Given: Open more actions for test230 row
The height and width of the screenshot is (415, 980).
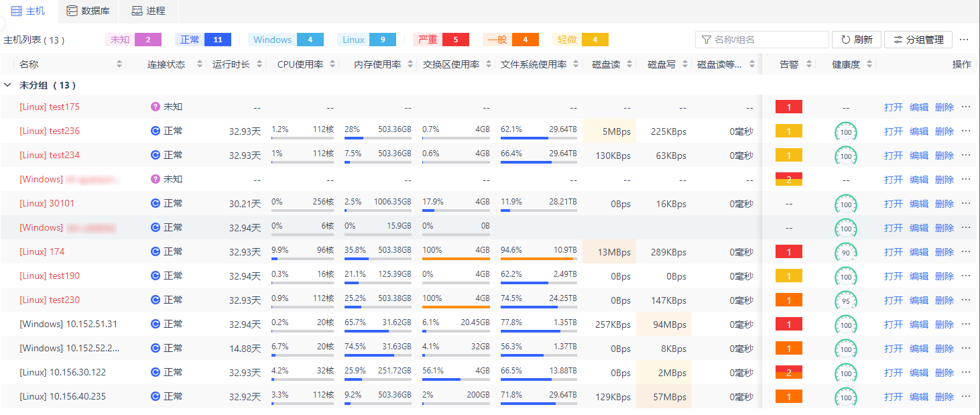Looking at the screenshot, I should click(x=966, y=300).
